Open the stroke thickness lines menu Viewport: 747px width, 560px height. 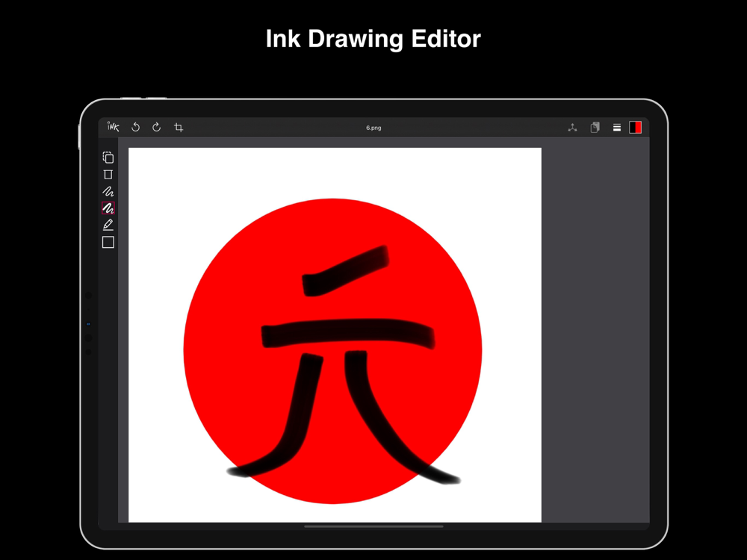[x=617, y=128]
